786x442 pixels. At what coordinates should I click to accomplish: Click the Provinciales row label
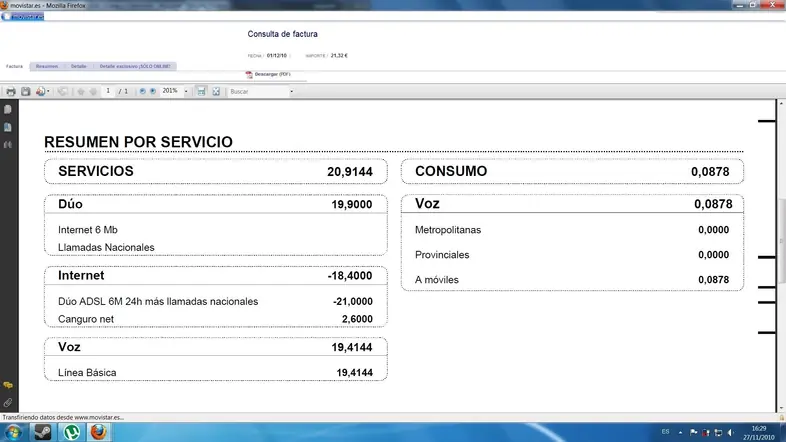[x=442, y=255]
